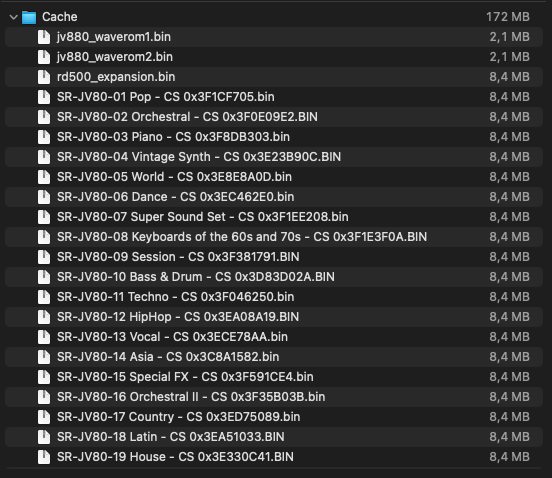Image resolution: width=552 pixels, height=478 pixels.
Task: Click the 8,4 MB size of rd500_expansion.bin
Action: pyautogui.click(x=509, y=77)
